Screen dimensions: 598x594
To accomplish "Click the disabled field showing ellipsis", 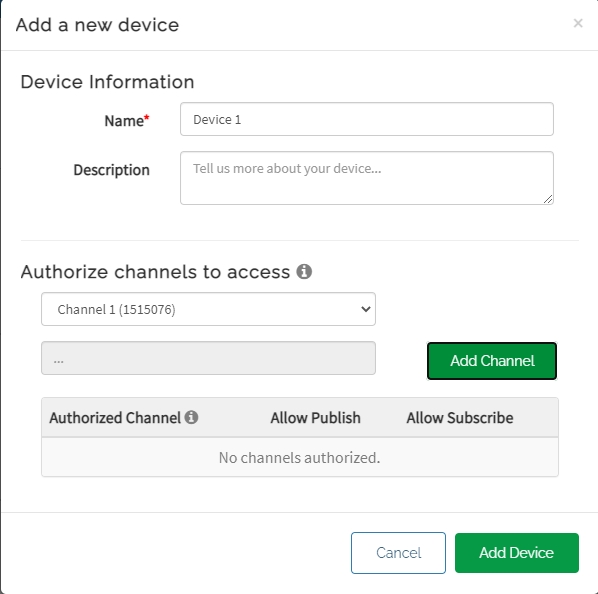I will (208, 358).
